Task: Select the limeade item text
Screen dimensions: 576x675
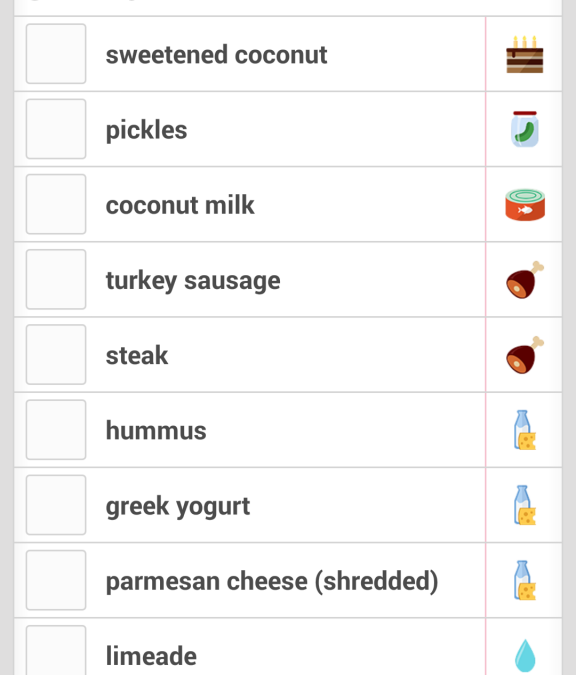Action: coord(151,656)
